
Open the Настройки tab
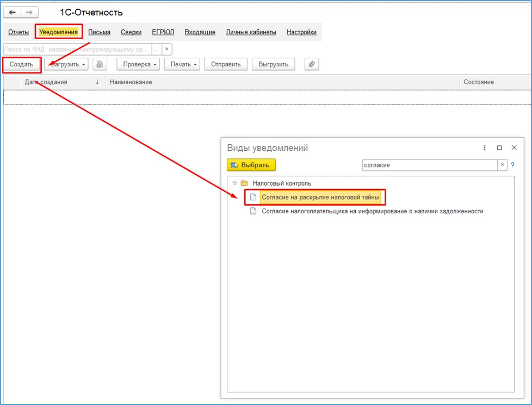click(x=301, y=32)
